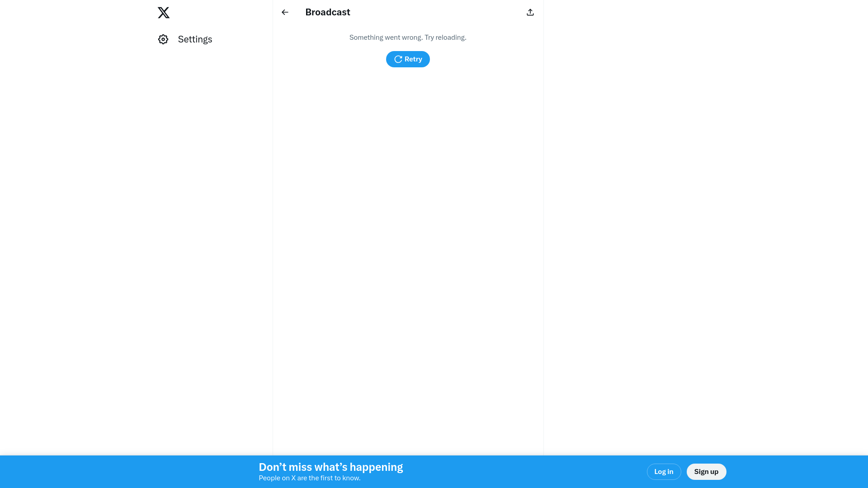
Task: Go back using the left arrow
Action: [x=285, y=12]
